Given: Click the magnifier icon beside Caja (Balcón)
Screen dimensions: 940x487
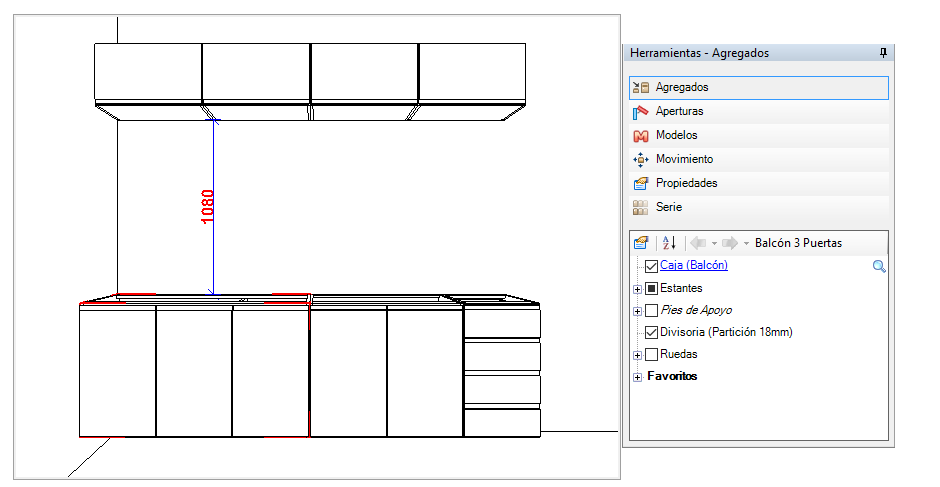Looking at the screenshot, I should point(879,267).
